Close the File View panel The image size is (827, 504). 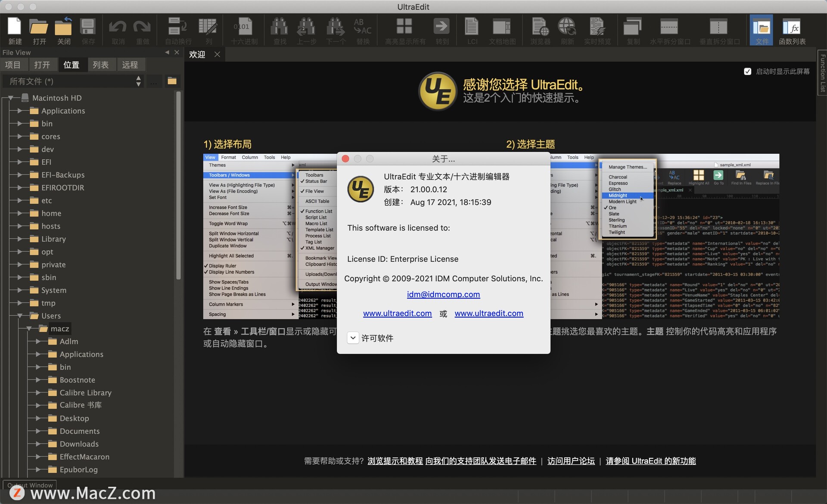tap(177, 52)
